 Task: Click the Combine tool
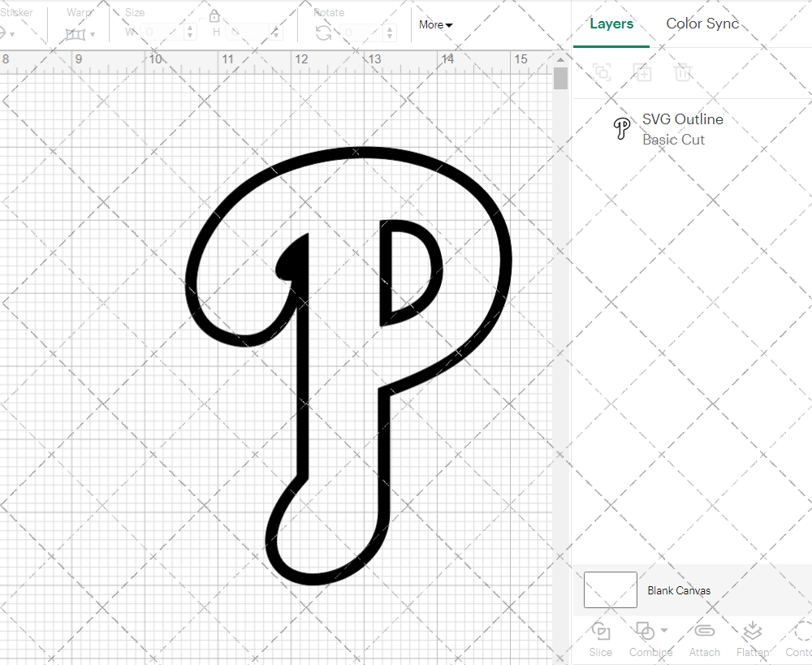650,639
